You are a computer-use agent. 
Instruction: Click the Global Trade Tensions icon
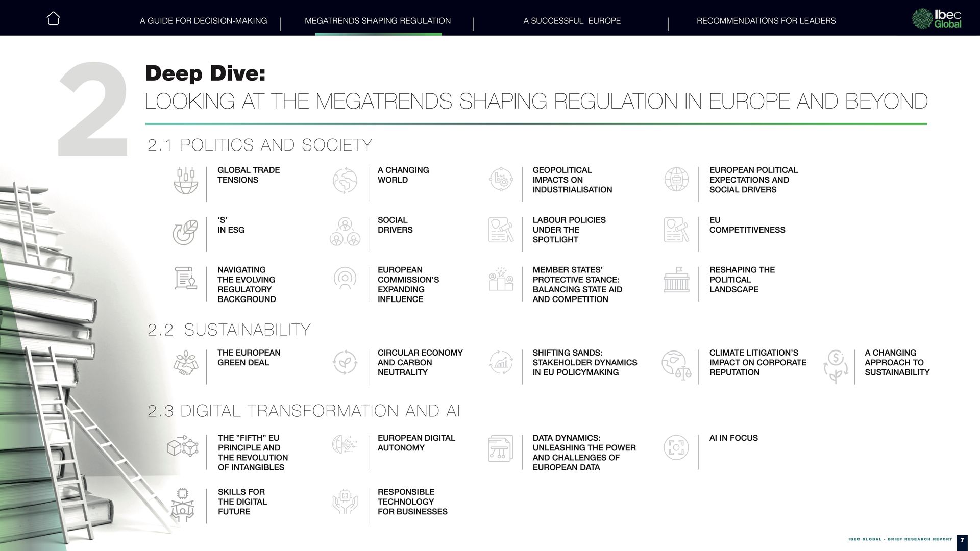[x=186, y=181]
